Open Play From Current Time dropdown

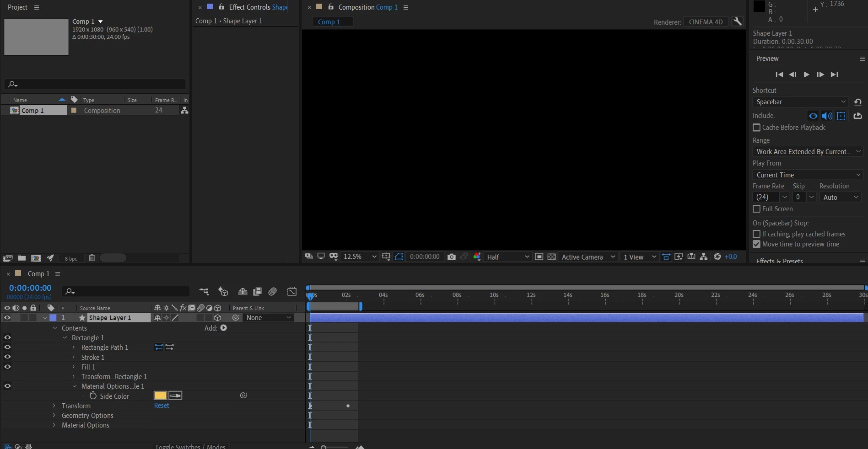pyautogui.click(x=808, y=175)
